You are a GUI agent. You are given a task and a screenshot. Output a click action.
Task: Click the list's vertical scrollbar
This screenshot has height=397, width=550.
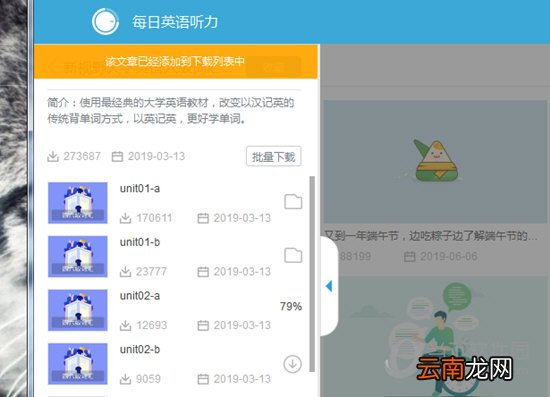(x=312, y=274)
